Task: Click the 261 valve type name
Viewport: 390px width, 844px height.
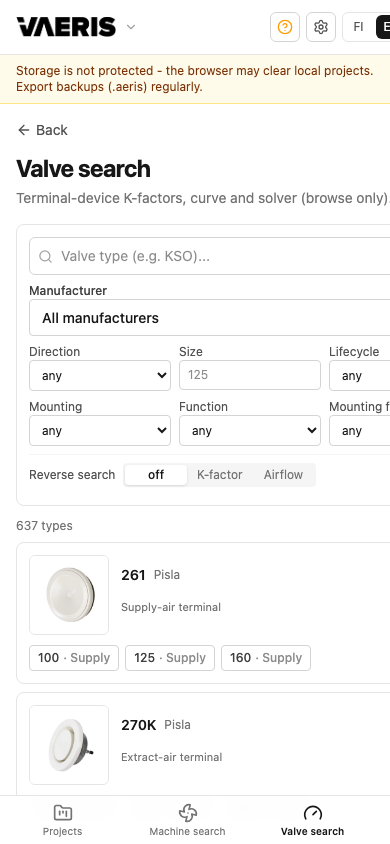Action: [x=133, y=575]
